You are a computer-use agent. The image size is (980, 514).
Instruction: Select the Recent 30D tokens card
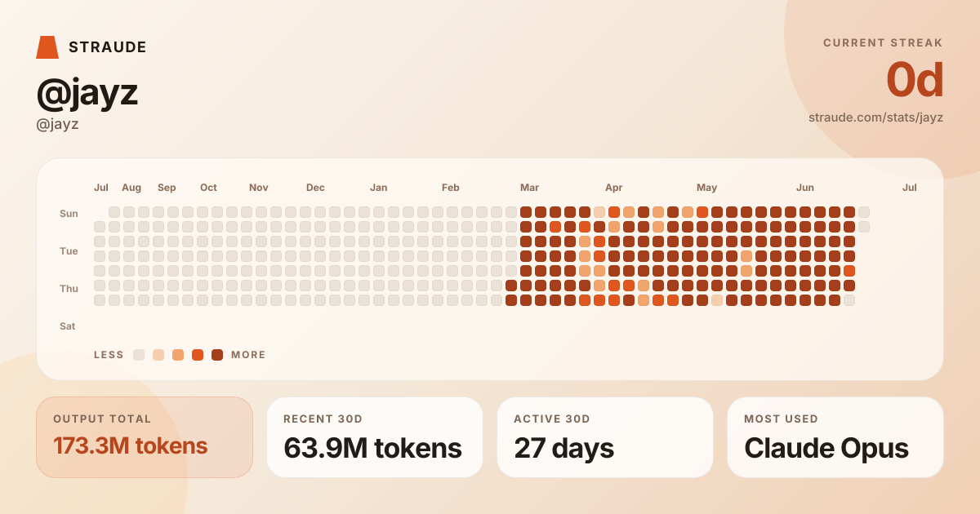[x=375, y=437]
